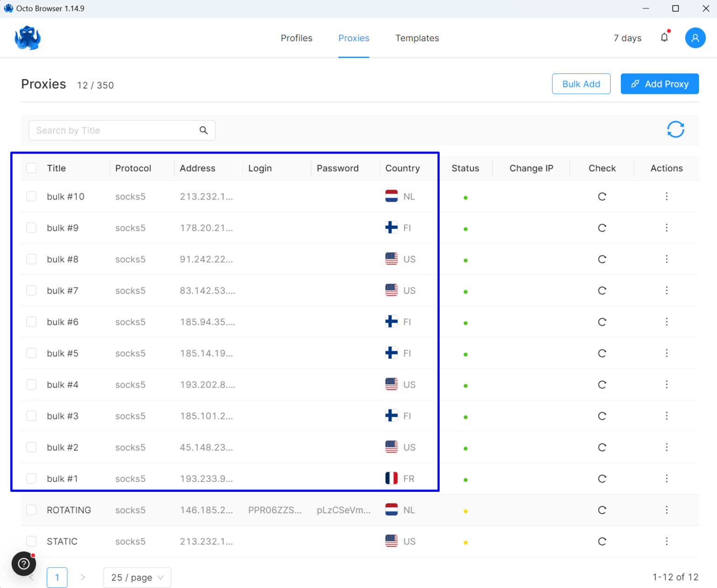Open the help question mark icon
Image resolution: width=717 pixels, height=588 pixels.
point(23,564)
